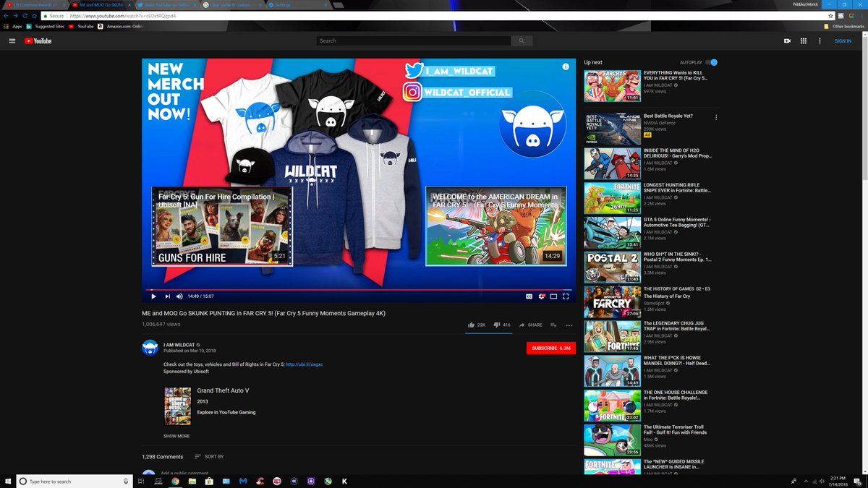
Task: Click the Chrome icon in the taskbar
Action: pyautogui.click(x=176, y=481)
